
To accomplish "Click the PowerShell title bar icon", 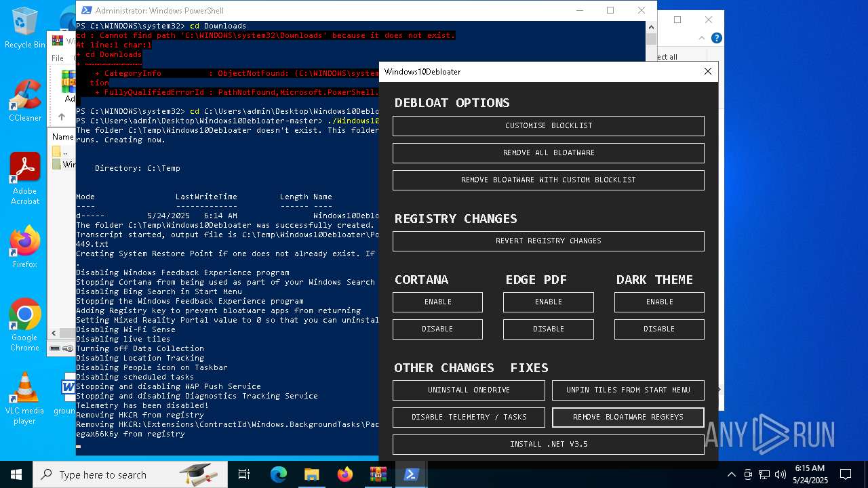I will [x=85, y=10].
